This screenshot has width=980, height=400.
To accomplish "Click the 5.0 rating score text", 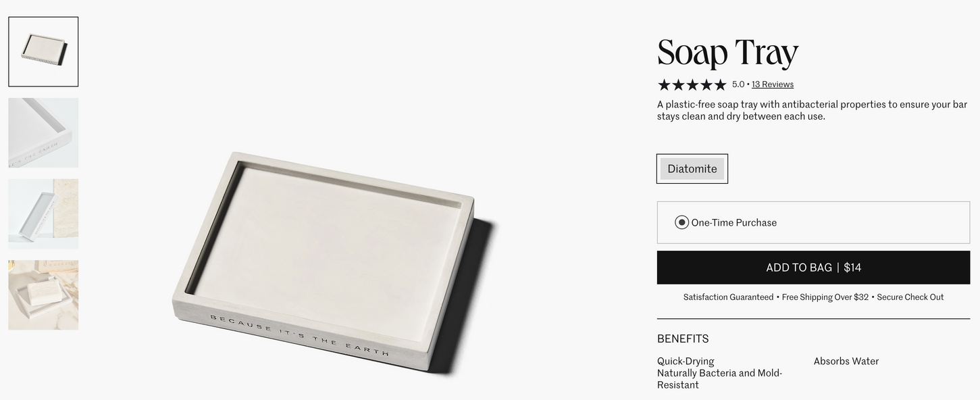I will (738, 84).
